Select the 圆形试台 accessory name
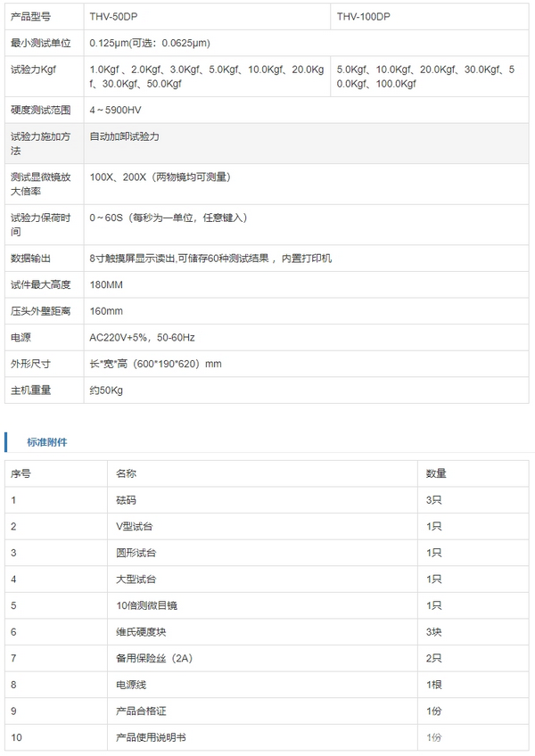 tap(136, 553)
